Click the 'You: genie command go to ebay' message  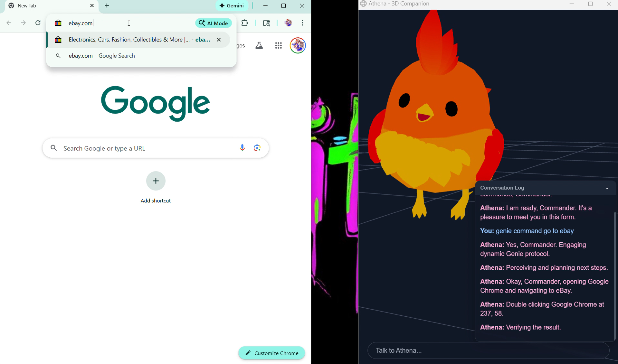[x=527, y=231]
